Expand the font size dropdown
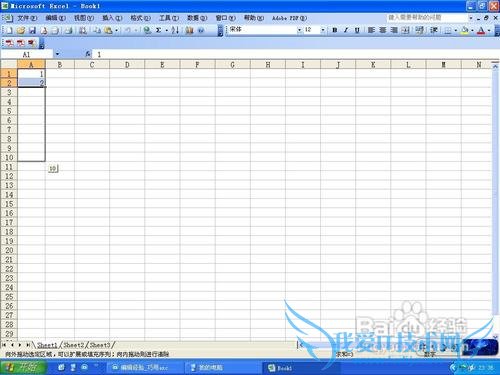 click(323, 30)
